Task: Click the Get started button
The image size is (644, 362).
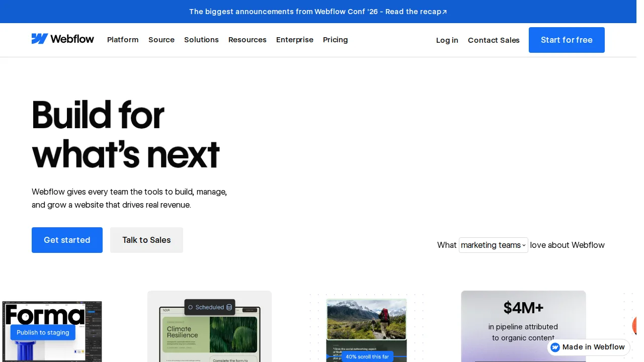Action: (67, 240)
